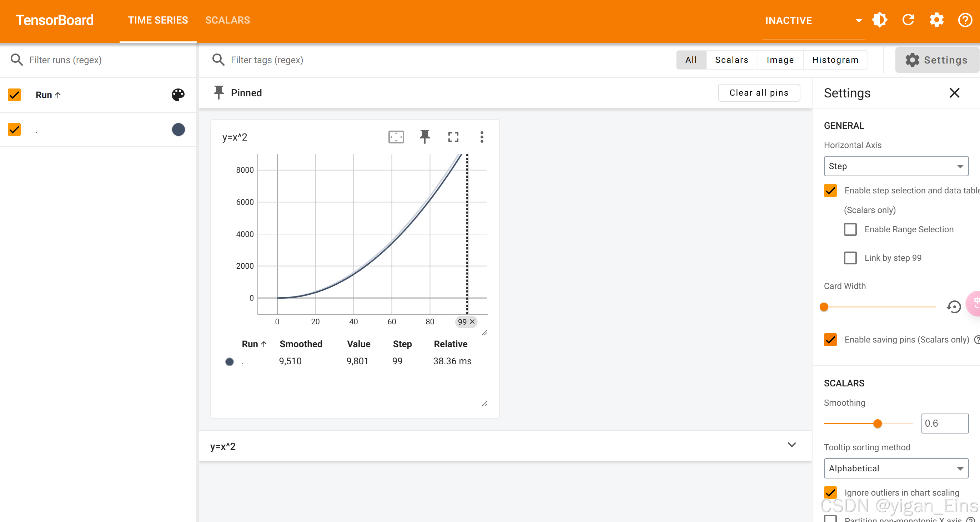Screen dimensions: 980x522
Task: Click the fit-domain-to-data icon on chart
Action: point(396,137)
